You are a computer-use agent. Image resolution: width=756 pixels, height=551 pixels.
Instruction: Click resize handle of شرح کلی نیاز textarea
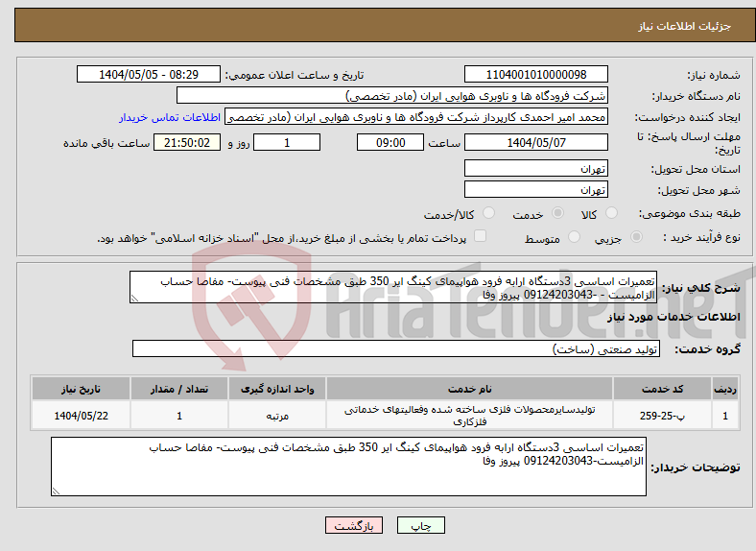pyautogui.click(x=134, y=299)
